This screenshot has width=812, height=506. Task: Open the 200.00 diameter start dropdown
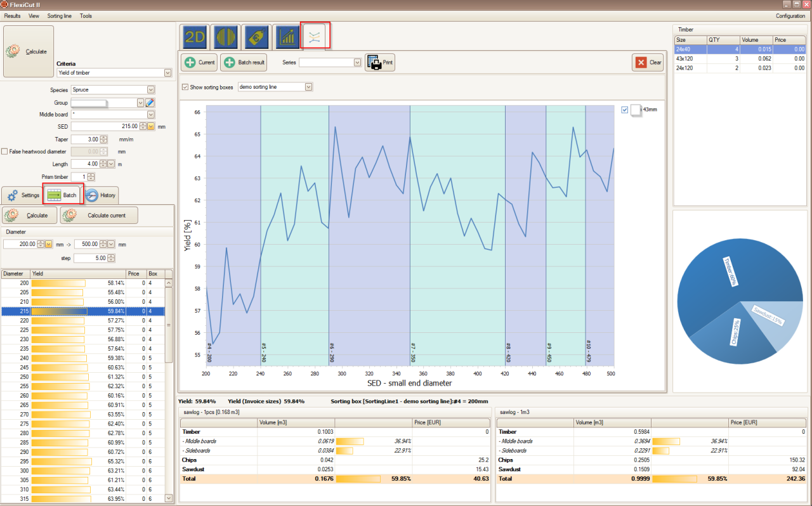tap(48, 244)
